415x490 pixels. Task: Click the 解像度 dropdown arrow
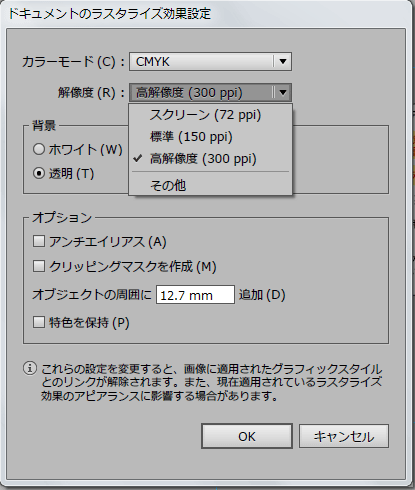point(283,92)
